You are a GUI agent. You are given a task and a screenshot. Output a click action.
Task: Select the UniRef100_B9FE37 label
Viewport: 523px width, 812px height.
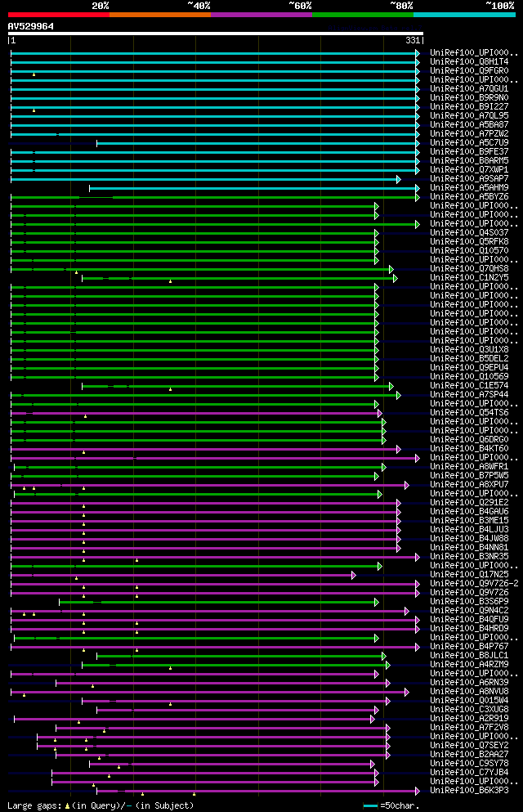click(x=469, y=151)
